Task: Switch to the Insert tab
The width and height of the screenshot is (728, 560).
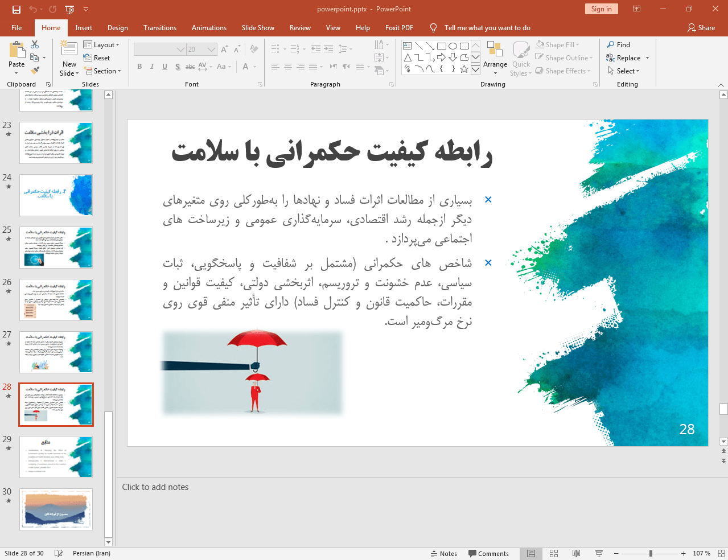Action: tap(84, 28)
